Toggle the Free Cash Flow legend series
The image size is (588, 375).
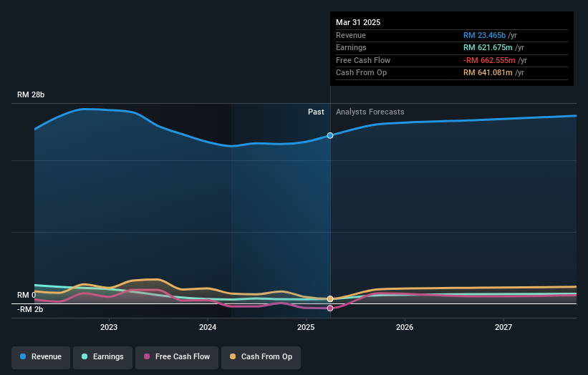click(x=177, y=357)
